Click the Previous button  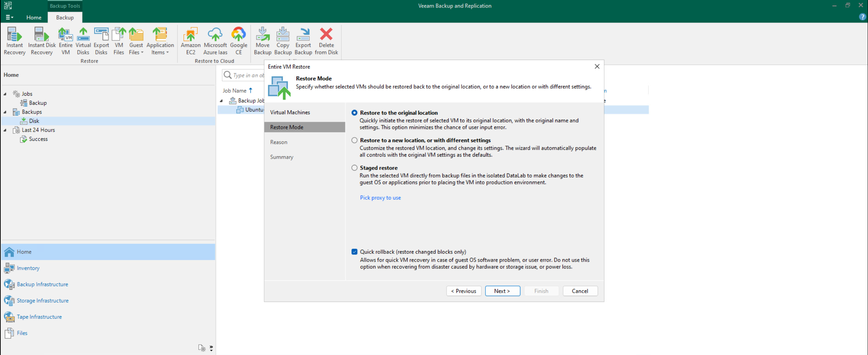tap(464, 291)
